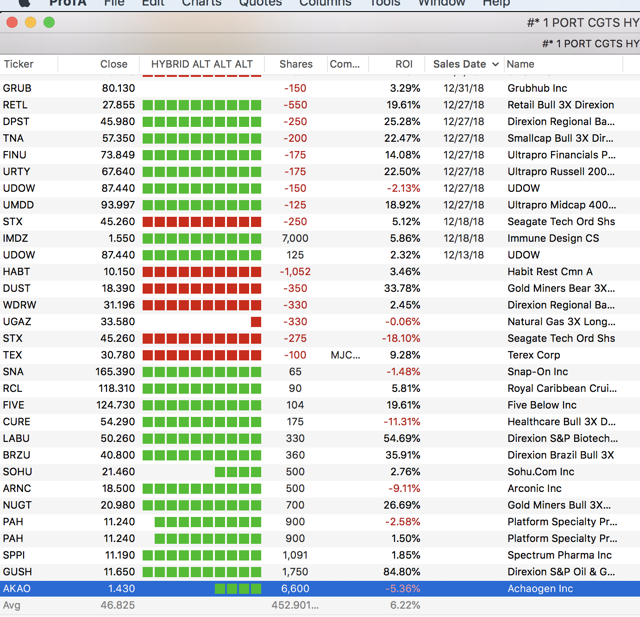Open the Window menu

(x=442, y=2)
